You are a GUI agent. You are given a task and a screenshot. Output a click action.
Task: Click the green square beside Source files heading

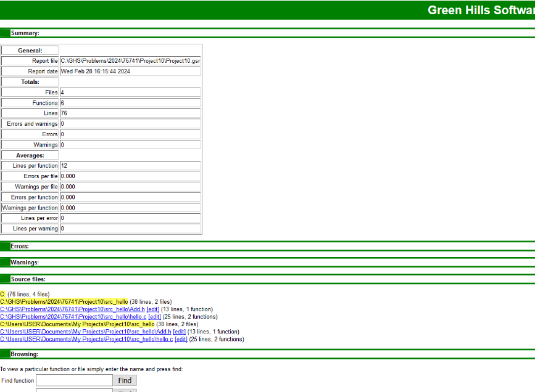tap(5, 279)
